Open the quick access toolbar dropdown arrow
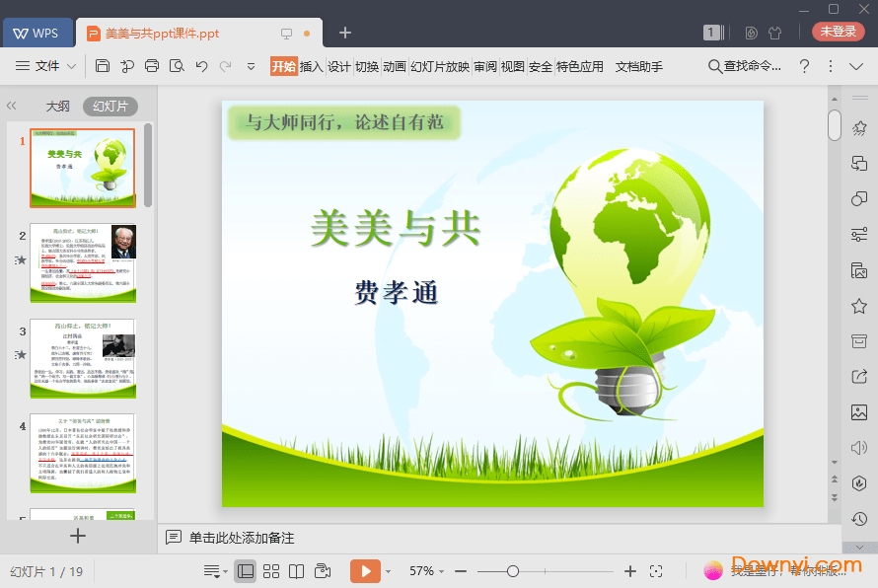Image resolution: width=878 pixels, height=588 pixels. click(x=252, y=66)
